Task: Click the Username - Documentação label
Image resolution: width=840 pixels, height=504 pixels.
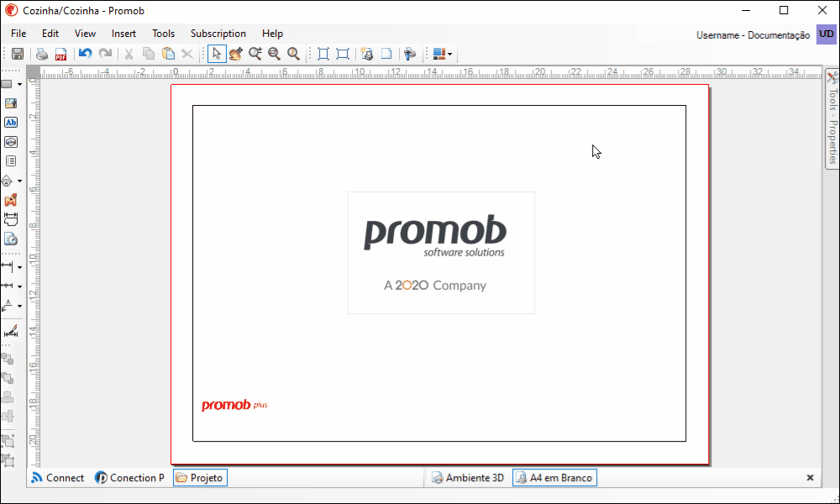Action: 753,35
